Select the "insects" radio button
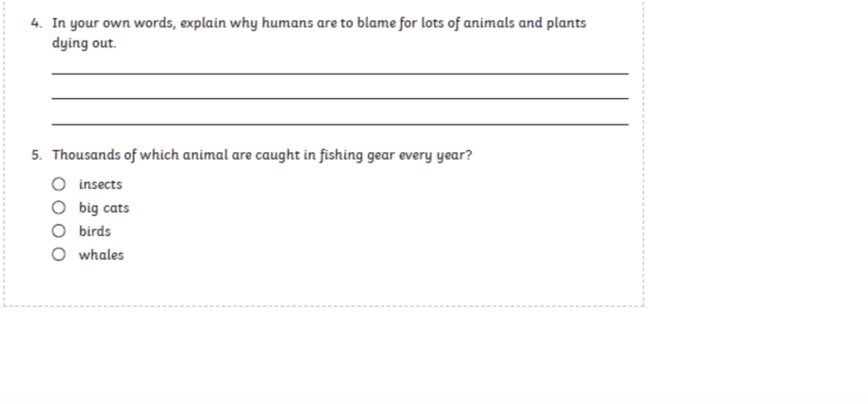The height and width of the screenshot is (404, 868). point(58,184)
